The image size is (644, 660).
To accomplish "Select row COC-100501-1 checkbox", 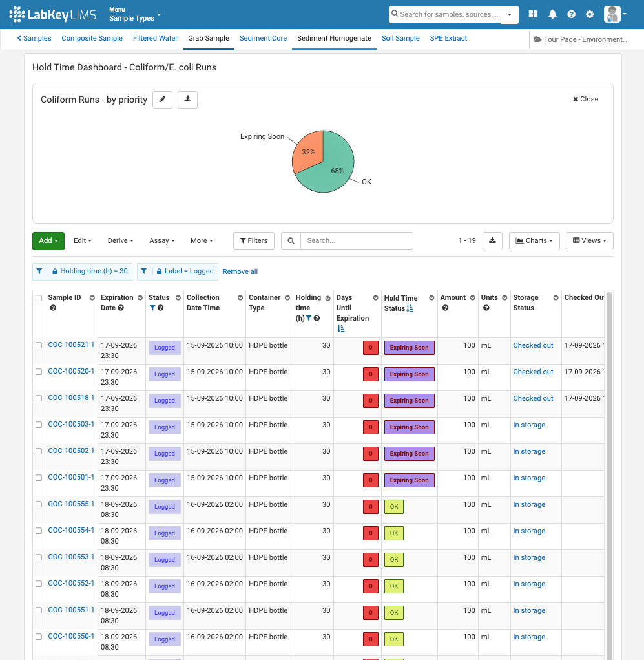I will point(39,478).
